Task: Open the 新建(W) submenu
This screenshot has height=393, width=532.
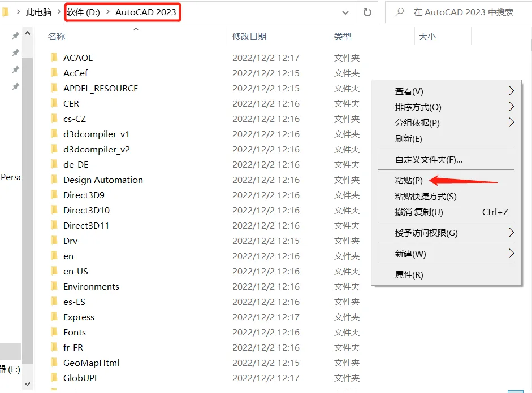Action: (447, 254)
